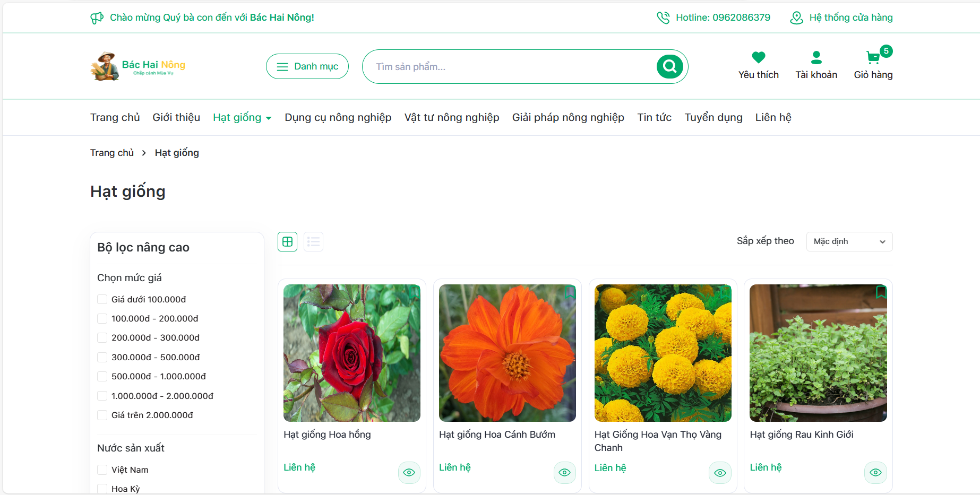Open the Giới thiệu menu item
The height and width of the screenshot is (495, 980).
(176, 117)
